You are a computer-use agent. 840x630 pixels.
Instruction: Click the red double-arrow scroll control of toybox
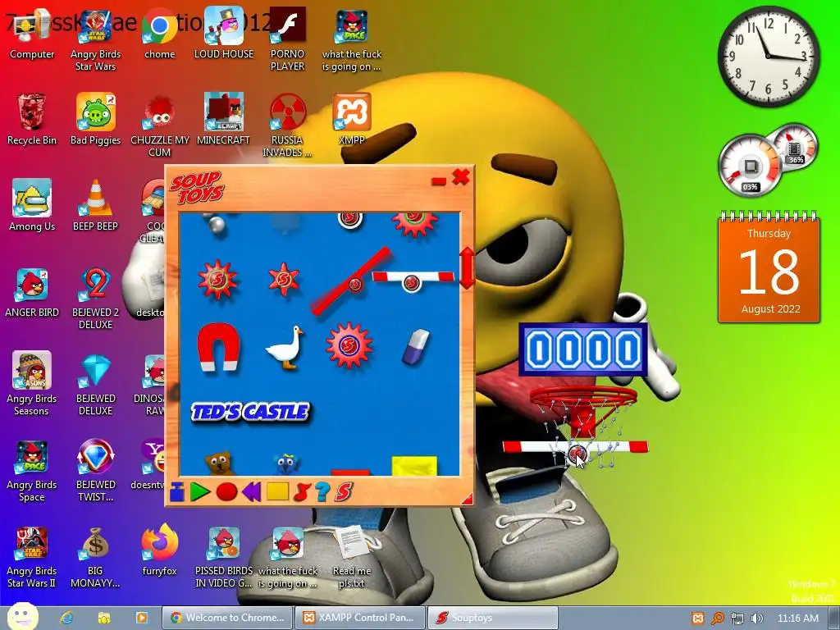(467, 268)
